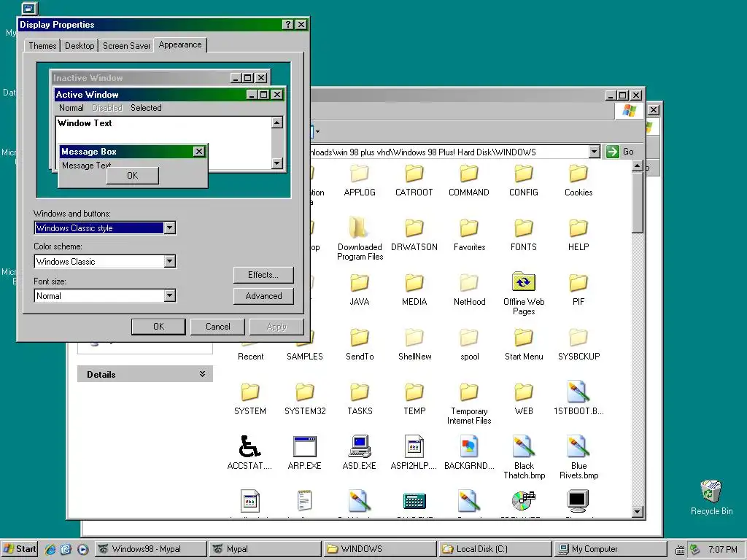
Task: Select the Start Menu folder icon
Action: point(524,338)
